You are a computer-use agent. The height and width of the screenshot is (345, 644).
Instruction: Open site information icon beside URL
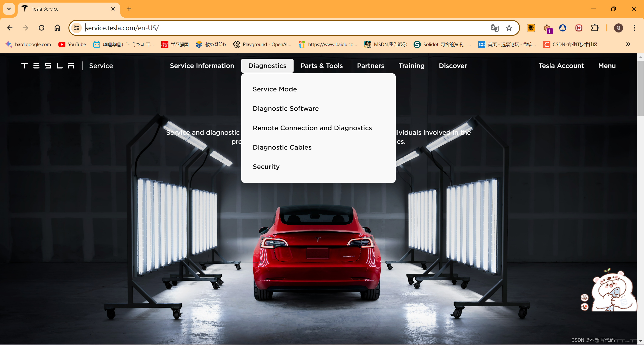(76, 28)
